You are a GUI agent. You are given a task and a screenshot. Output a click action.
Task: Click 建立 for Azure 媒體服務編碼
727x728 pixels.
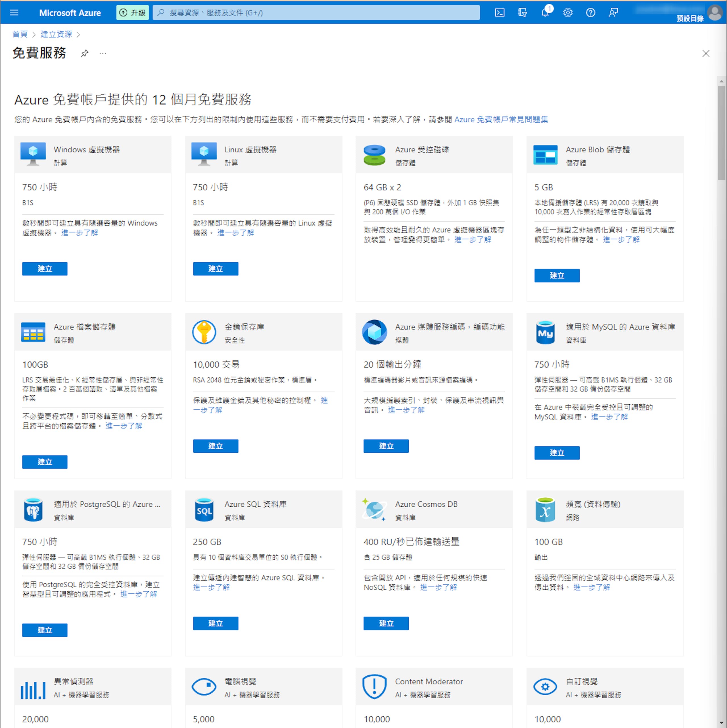386,446
